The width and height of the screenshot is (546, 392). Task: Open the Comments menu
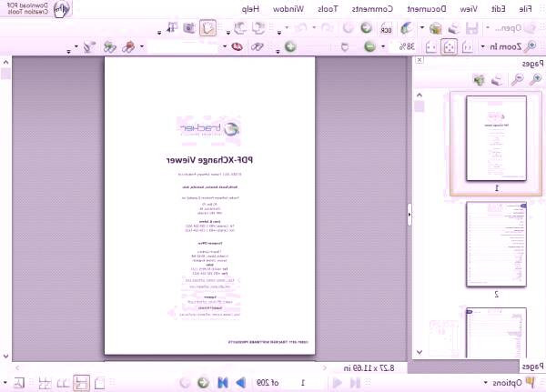[372, 9]
